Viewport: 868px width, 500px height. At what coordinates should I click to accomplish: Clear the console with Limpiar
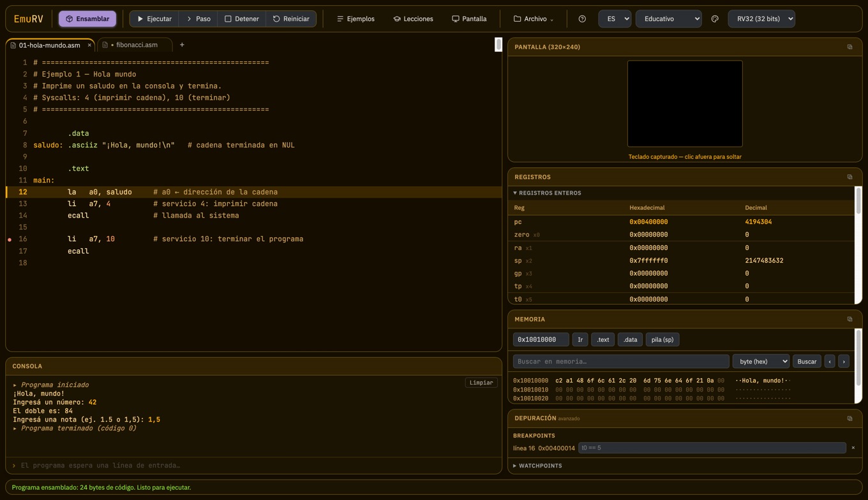[x=481, y=383]
